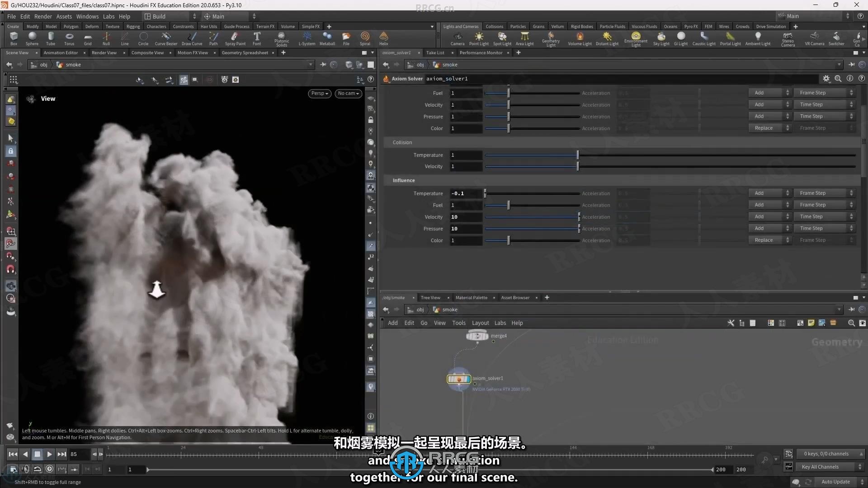Create a Box from the shelf
Screen dimensions: 868x488
tap(14, 38)
